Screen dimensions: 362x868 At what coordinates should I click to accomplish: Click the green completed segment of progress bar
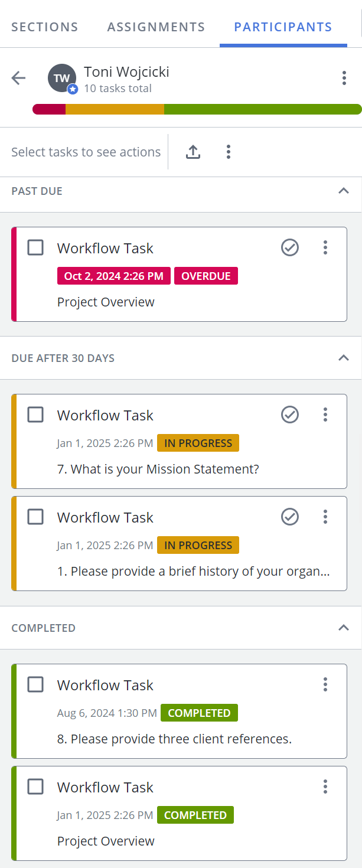(x=263, y=109)
